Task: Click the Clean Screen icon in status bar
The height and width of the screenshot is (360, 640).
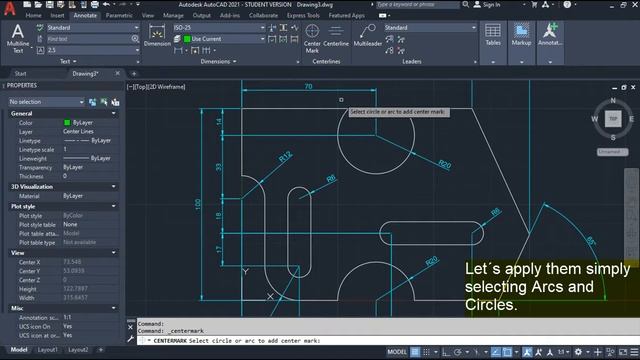Action: click(x=623, y=352)
